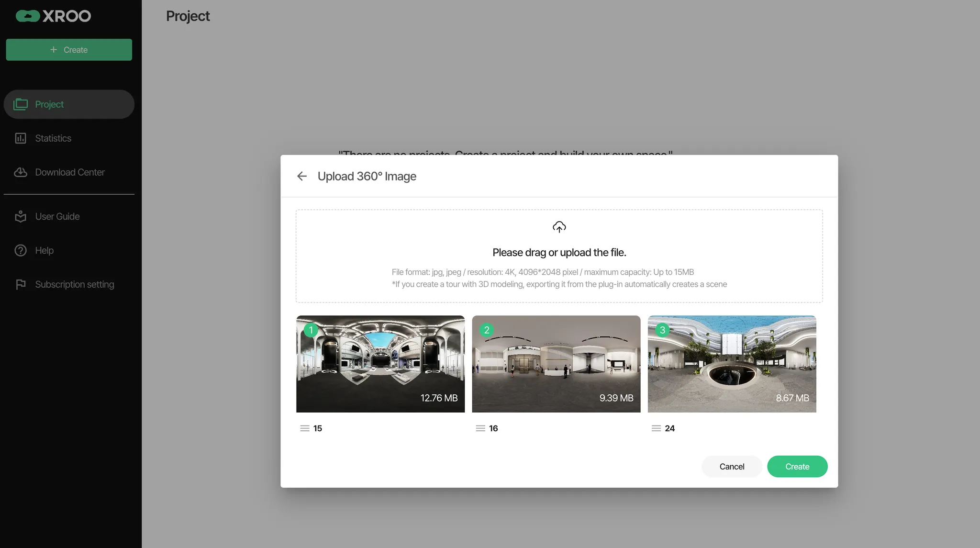Open the User Guide
Image resolution: width=980 pixels, height=548 pixels.
pyautogui.click(x=57, y=216)
